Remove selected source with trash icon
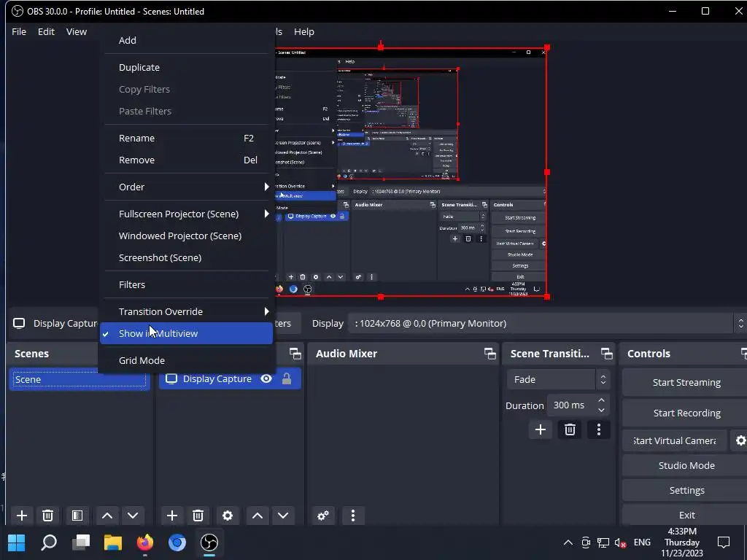The height and width of the screenshot is (560, 747). click(198, 516)
